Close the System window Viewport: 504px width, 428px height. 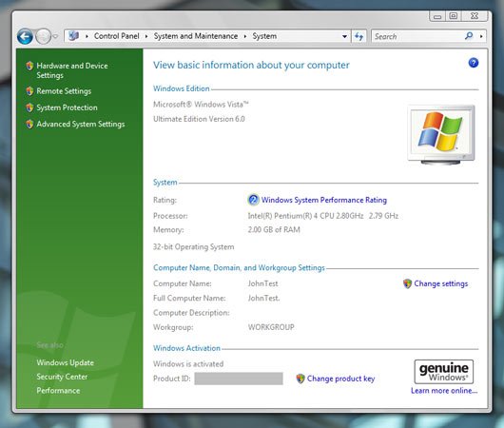tap(475, 16)
